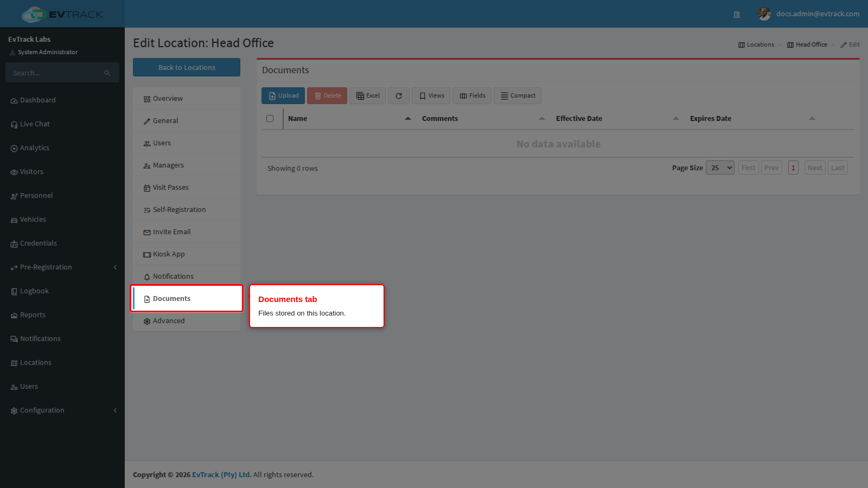
Task: Go to Analytics in sidebar
Action: coord(62,148)
